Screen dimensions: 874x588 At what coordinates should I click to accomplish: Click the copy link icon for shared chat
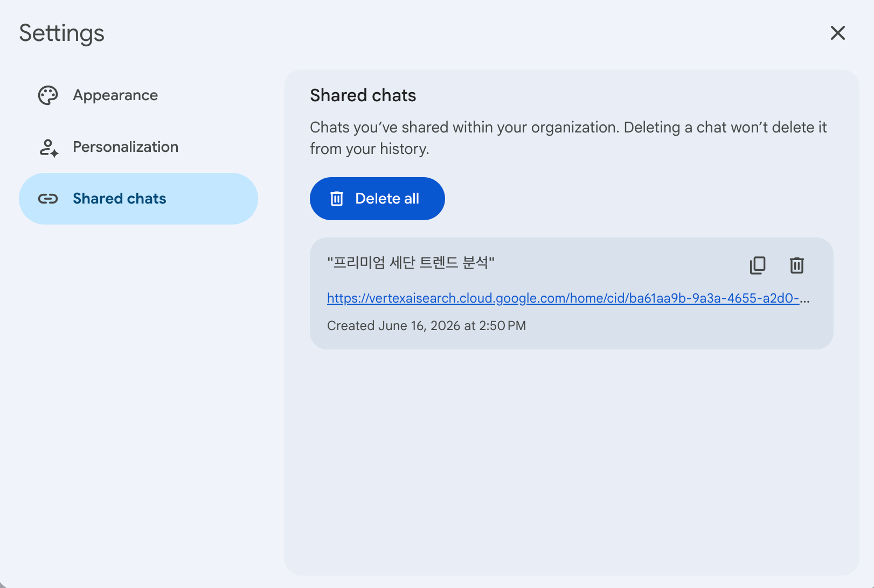(x=758, y=265)
